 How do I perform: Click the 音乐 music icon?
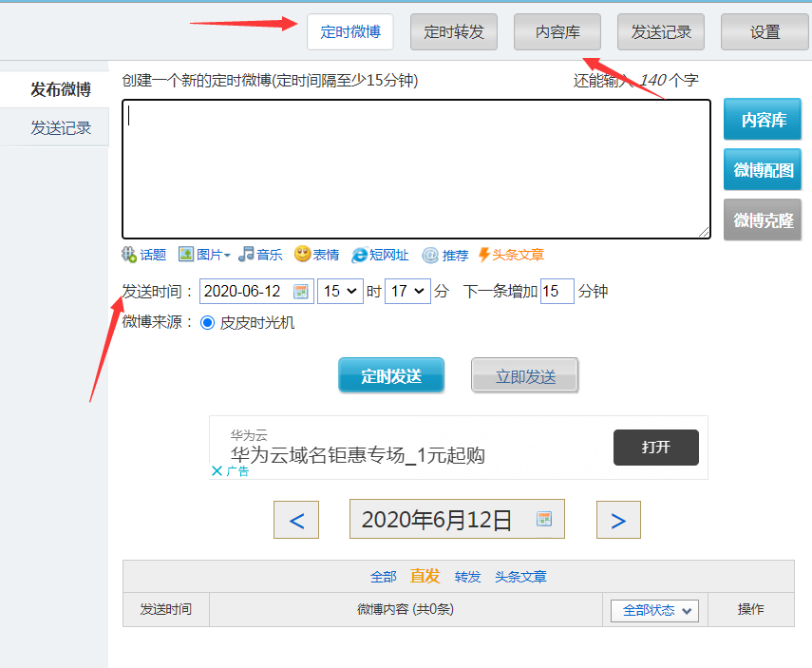[247, 255]
